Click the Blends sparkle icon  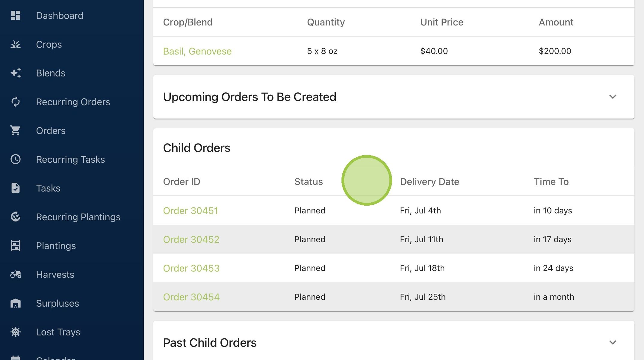pyautogui.click(x=15, y=73)
